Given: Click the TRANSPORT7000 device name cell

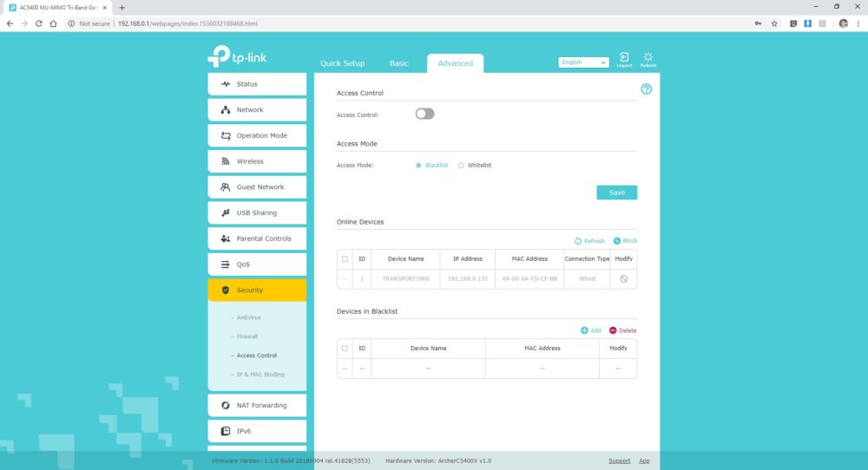Looking at the screenshot, I should tap(405, 278).
